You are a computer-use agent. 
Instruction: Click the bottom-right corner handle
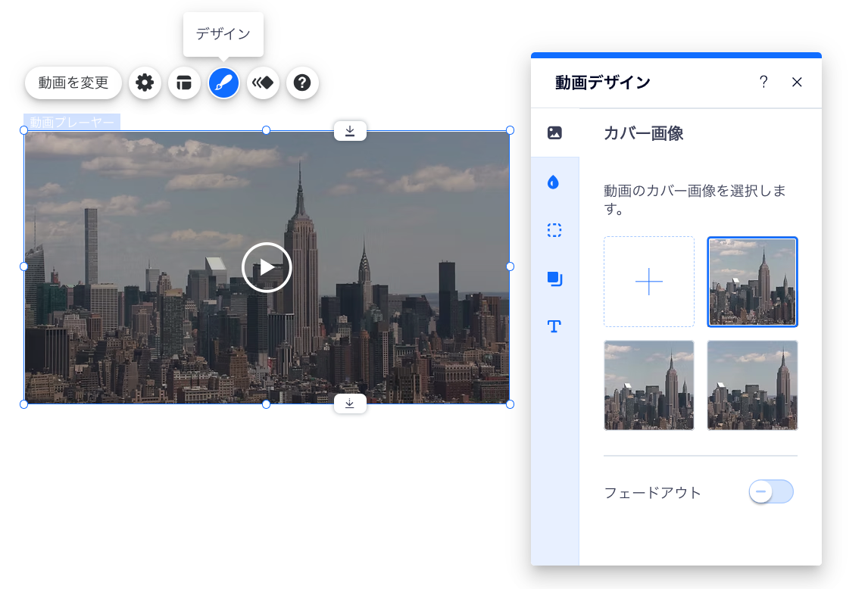pos(510,404)
